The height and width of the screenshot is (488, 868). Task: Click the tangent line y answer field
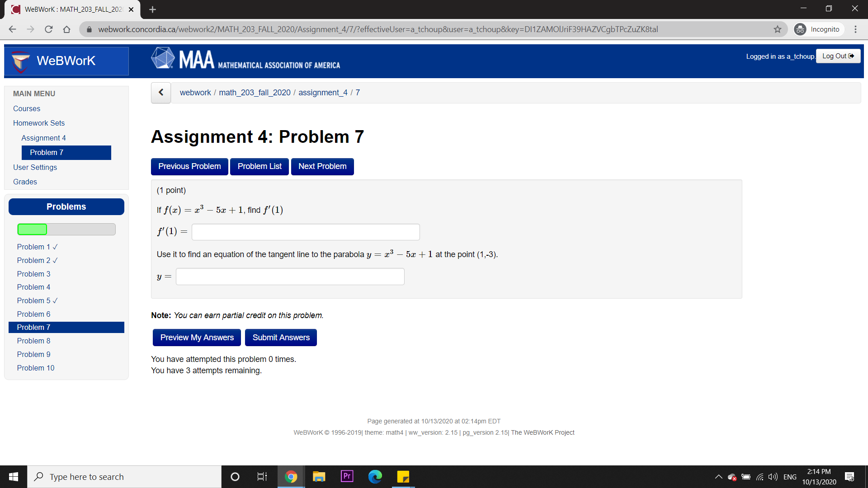coord(290,277)
